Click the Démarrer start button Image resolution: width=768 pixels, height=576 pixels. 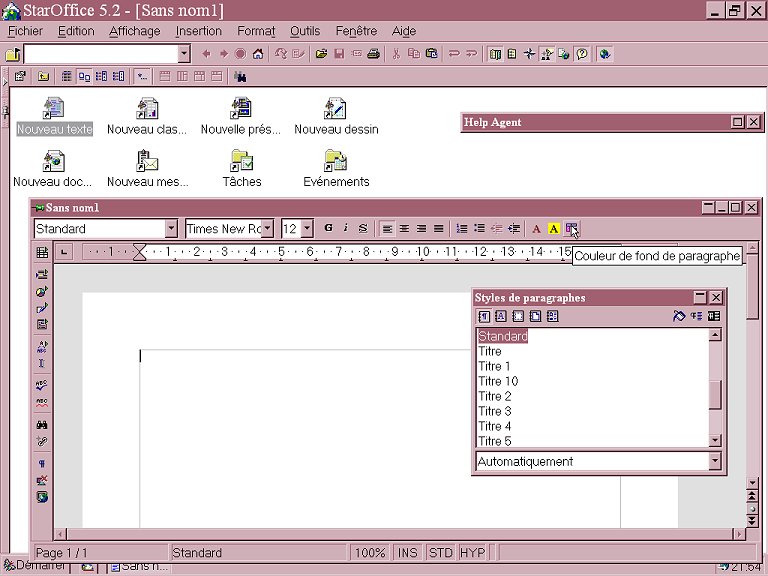click(34, 567)
